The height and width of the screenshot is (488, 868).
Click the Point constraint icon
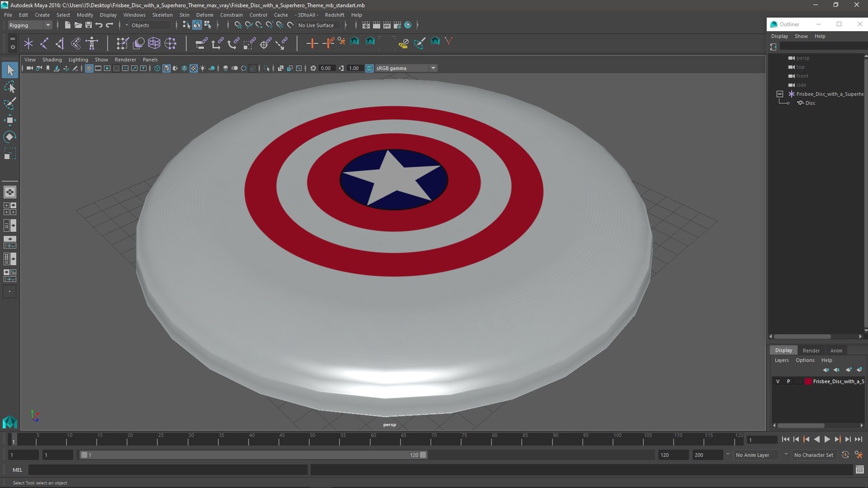coord(217,43)
